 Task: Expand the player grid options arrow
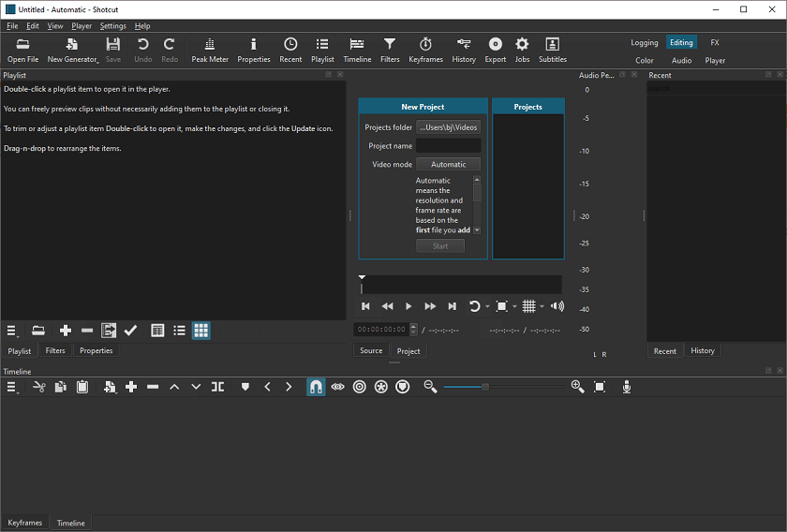[x=542, y=306]
